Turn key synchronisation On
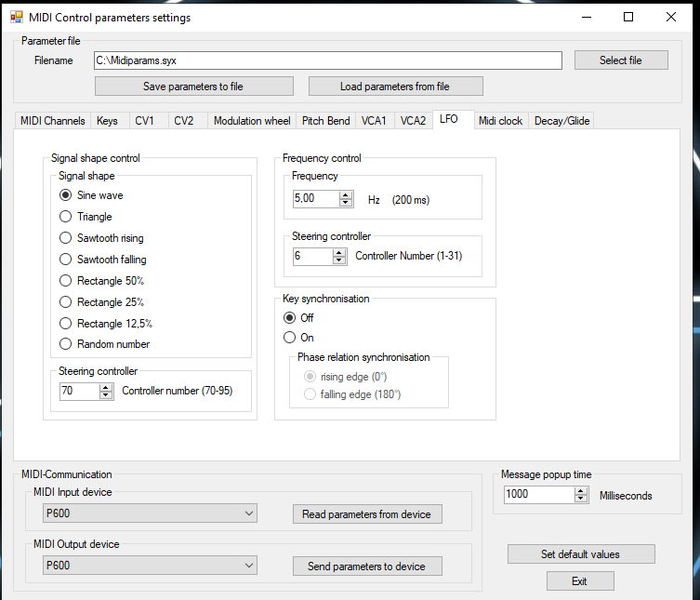Image resolution: width=700 pixels, height=600 pixels. [x=298, y=338]
